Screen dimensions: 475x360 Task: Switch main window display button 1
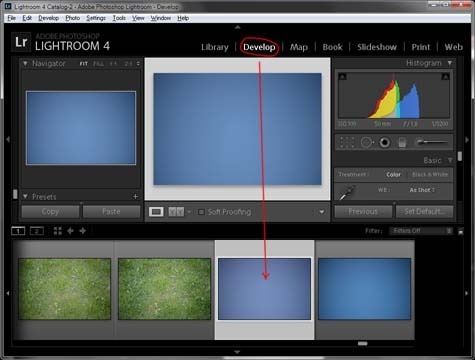point(18,231)
